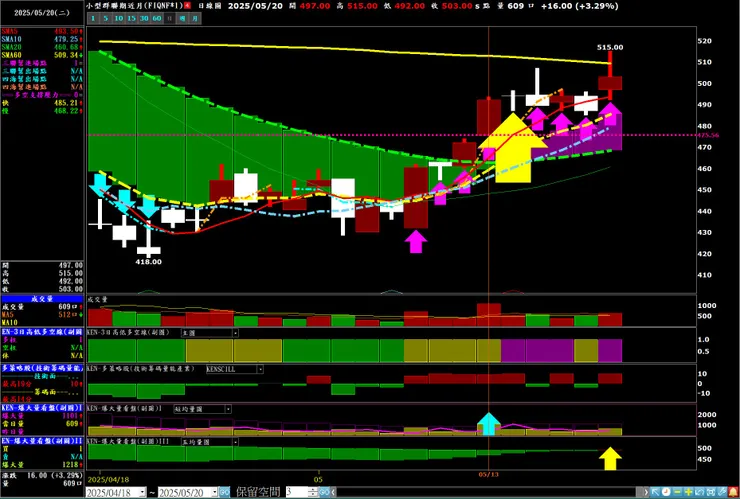
Task: Select the weekly (週) timeframe button
Action: pyautogui.click(x=182, y=18)
